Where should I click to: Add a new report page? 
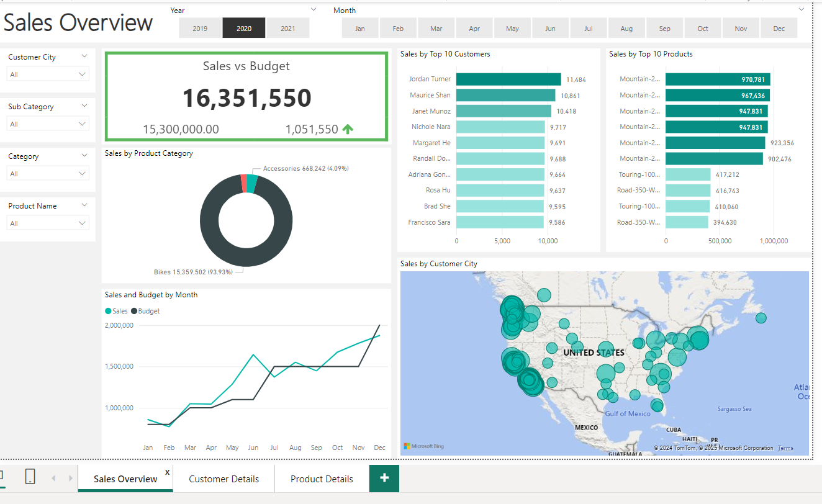pos(384,478)
